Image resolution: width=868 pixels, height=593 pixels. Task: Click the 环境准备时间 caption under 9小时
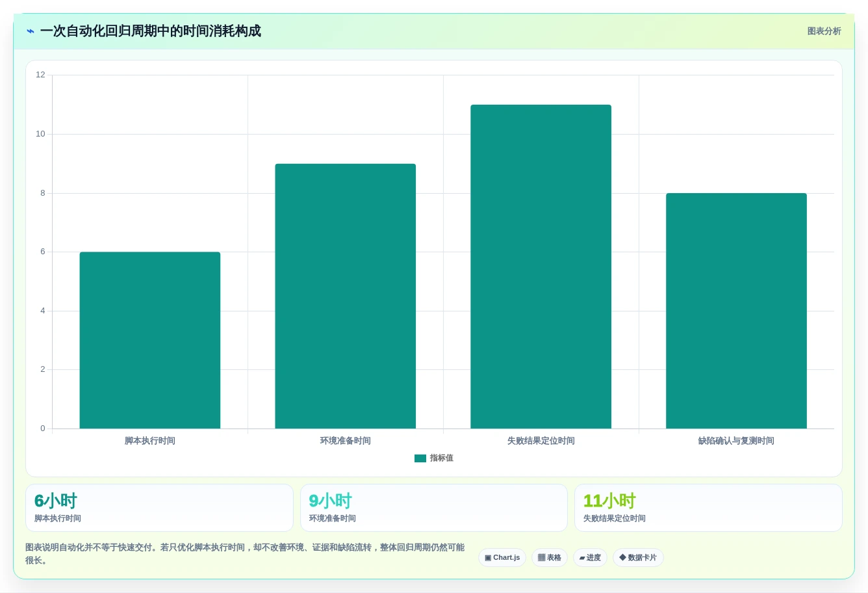[333, 519]
